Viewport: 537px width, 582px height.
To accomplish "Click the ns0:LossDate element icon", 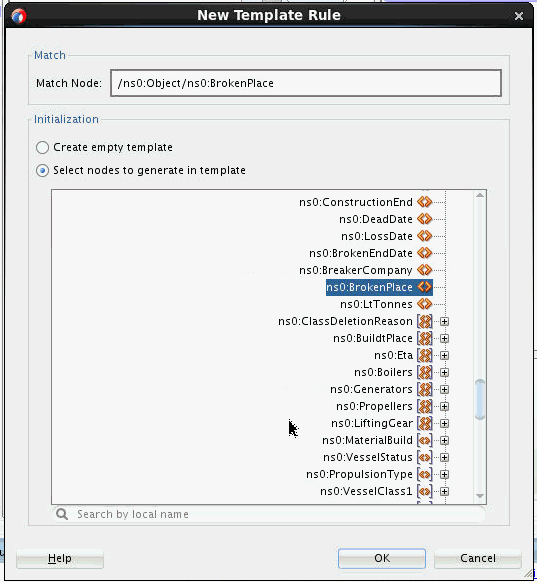I will click(425, 236).
